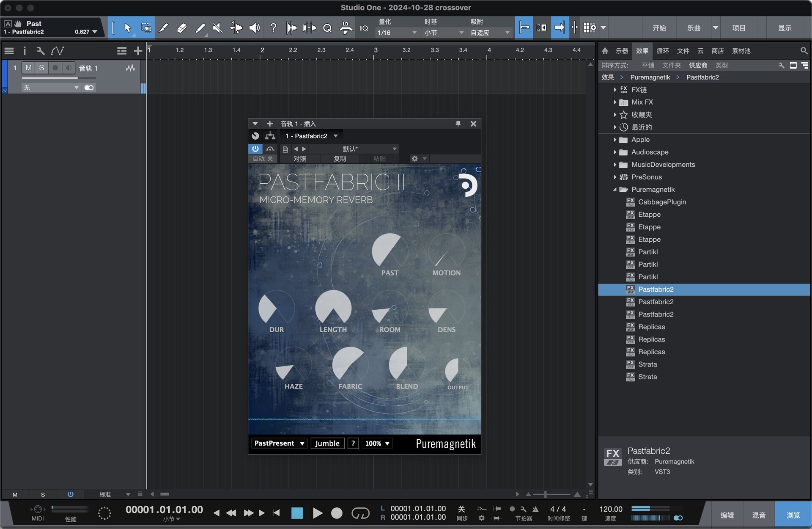Open the 默认* preset dropdown
This screenshot has width=812, height=529.
(354, 149)
